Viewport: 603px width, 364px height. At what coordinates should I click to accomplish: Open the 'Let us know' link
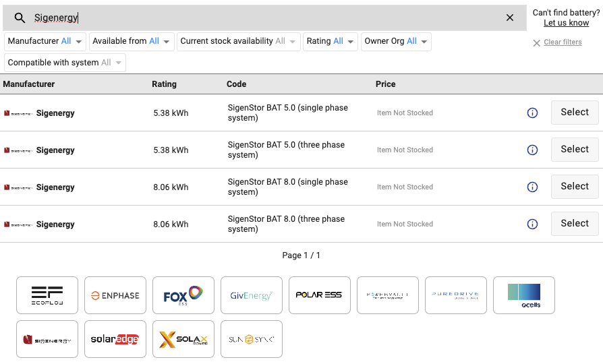(566, 23)
